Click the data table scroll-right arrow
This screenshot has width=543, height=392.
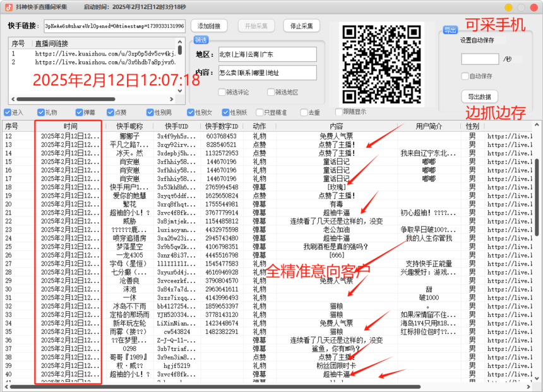point(528,387)
